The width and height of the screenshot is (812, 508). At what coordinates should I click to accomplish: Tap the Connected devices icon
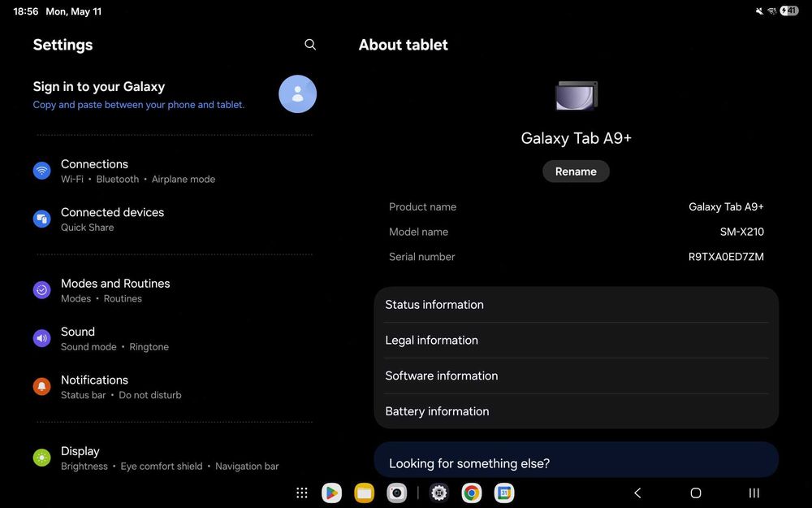pos(42,219)
